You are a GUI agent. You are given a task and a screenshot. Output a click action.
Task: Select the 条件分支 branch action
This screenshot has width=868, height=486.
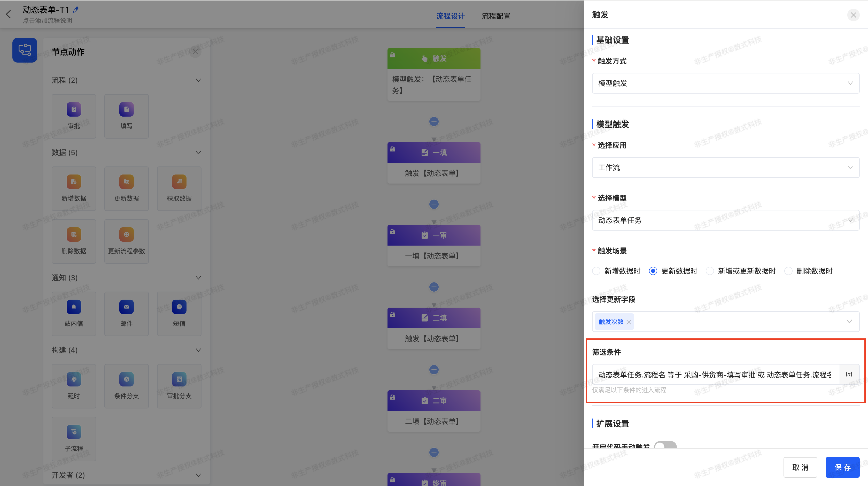(x=126, y=386)
